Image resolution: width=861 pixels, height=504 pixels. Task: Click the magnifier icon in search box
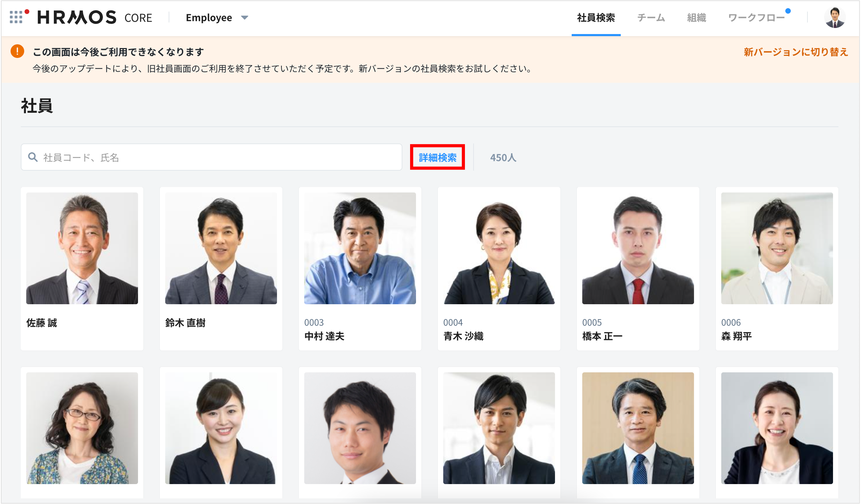point(32,157)
